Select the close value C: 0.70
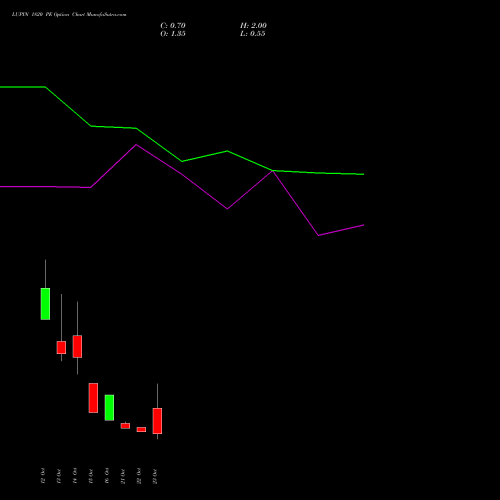Viewport: 500px width, 500px height. click(x=173, y=26)
